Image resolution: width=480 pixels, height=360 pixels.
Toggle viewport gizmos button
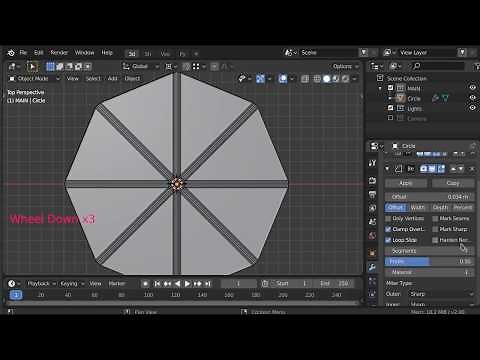pos(260,79)
